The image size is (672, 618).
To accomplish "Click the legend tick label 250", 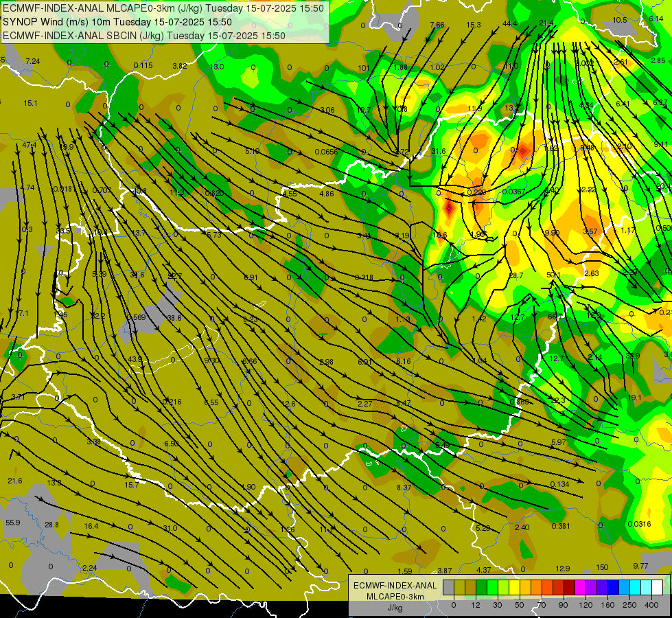I will [629, 605].
